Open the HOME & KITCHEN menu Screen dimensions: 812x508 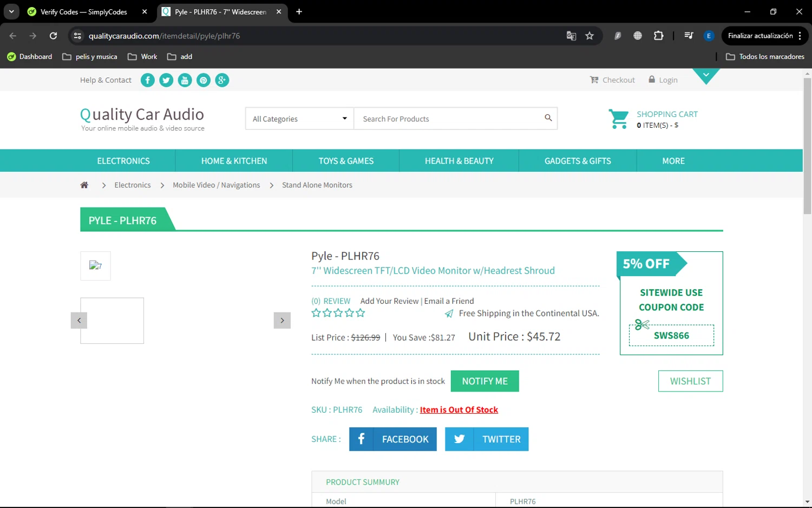pyautogui.click(x=234, y=161)
